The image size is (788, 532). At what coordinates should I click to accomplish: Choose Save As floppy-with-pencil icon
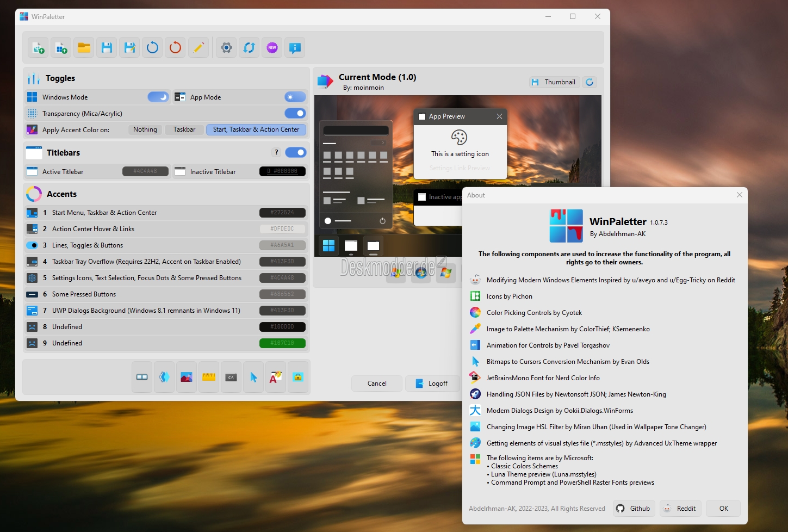[x=130, y=48]
